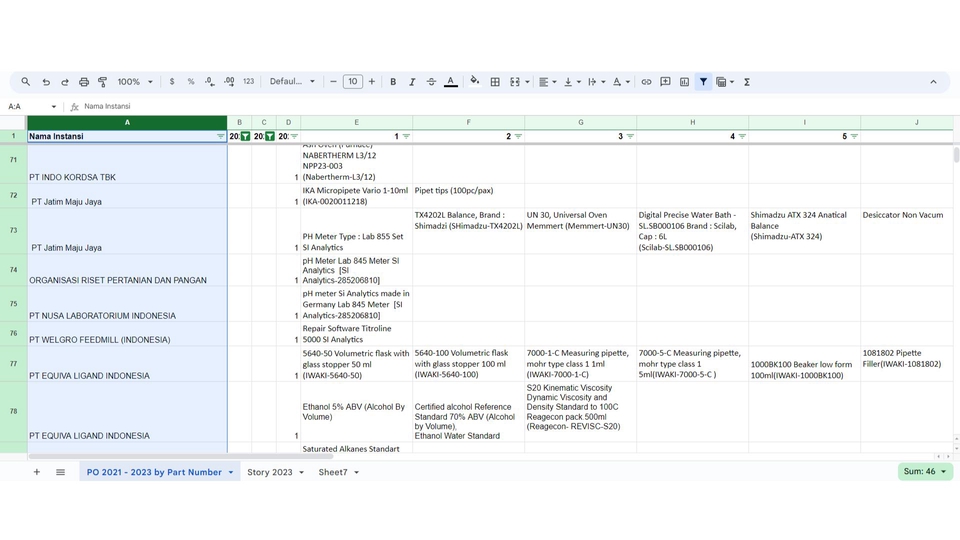Increase decimal places

pyautogui.click(x=229, y=81)
